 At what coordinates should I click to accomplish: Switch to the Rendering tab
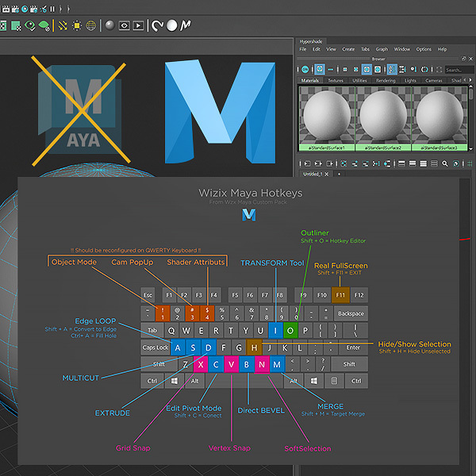coord(386,80)
